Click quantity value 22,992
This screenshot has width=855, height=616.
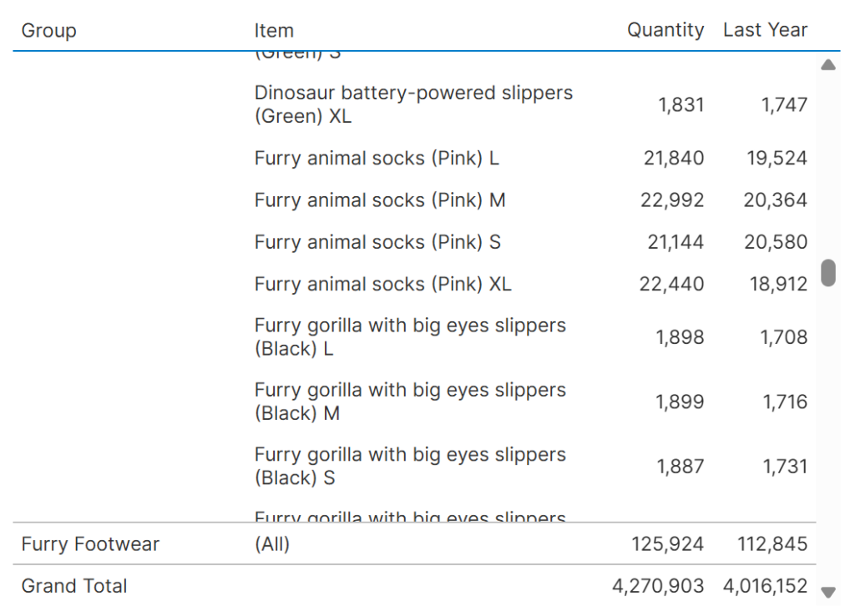tap(672, 200)
